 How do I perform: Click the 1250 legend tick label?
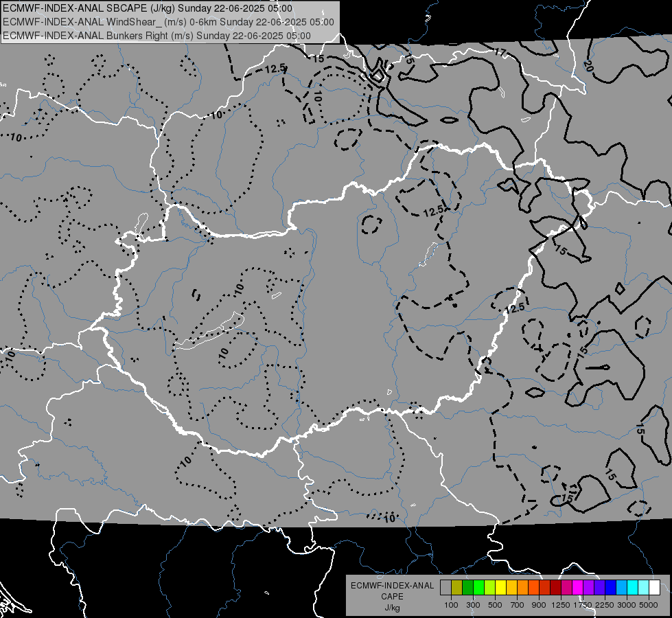(x=561, y=605)
